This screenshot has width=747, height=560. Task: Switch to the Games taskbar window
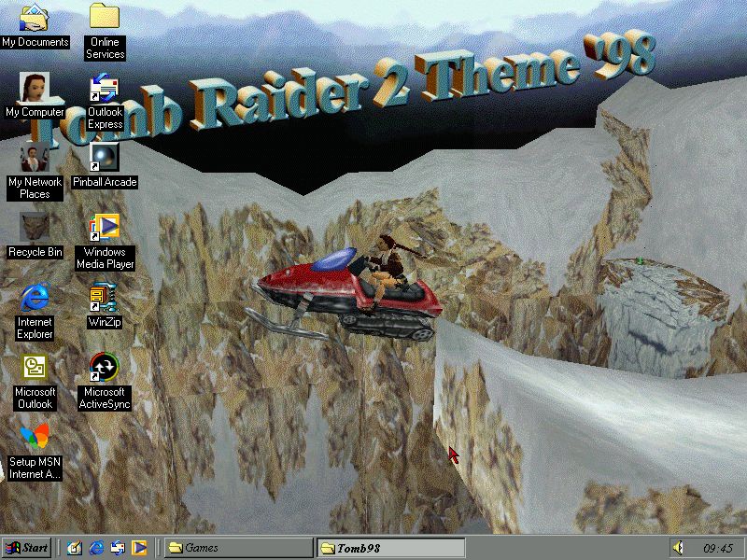click(239, 548)
